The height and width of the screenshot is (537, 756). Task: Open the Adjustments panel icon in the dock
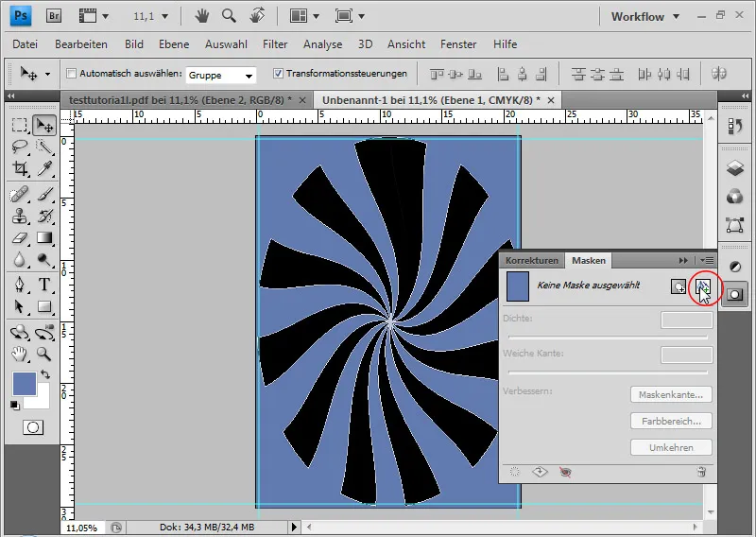(735, 267)
